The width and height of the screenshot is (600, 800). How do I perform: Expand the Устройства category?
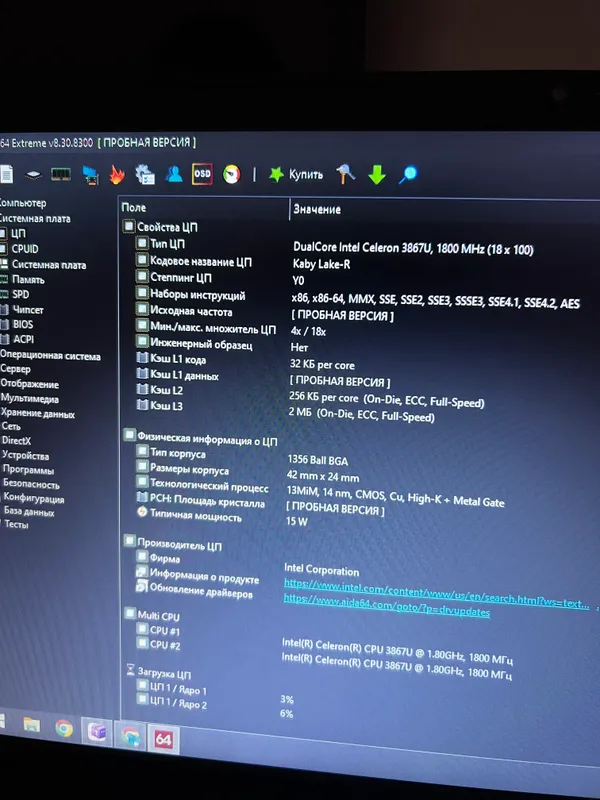(26, 455)
